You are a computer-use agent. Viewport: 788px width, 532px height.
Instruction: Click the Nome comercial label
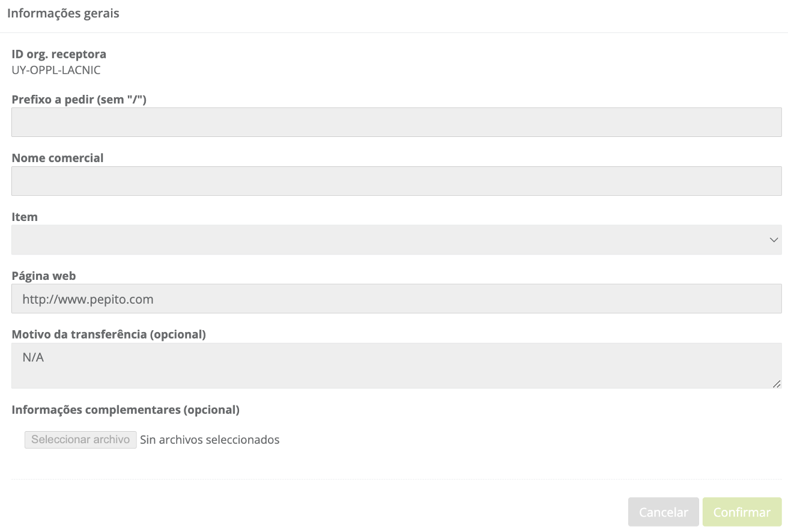[x=58, y=158]
